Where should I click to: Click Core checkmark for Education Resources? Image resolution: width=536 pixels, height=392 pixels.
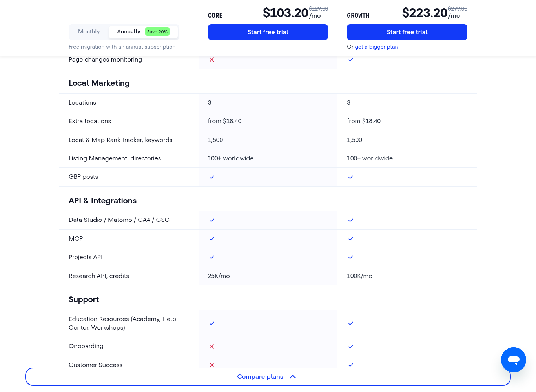[x=212, y=323]
